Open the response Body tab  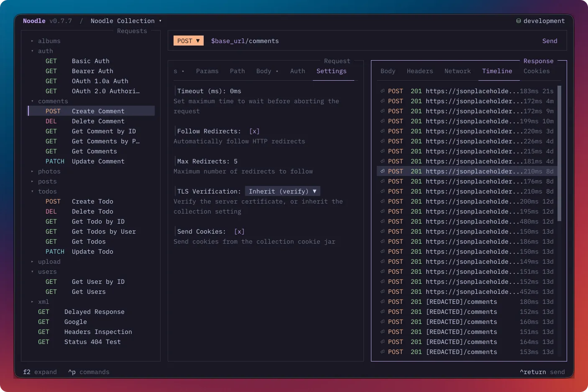tap(388, 71)
